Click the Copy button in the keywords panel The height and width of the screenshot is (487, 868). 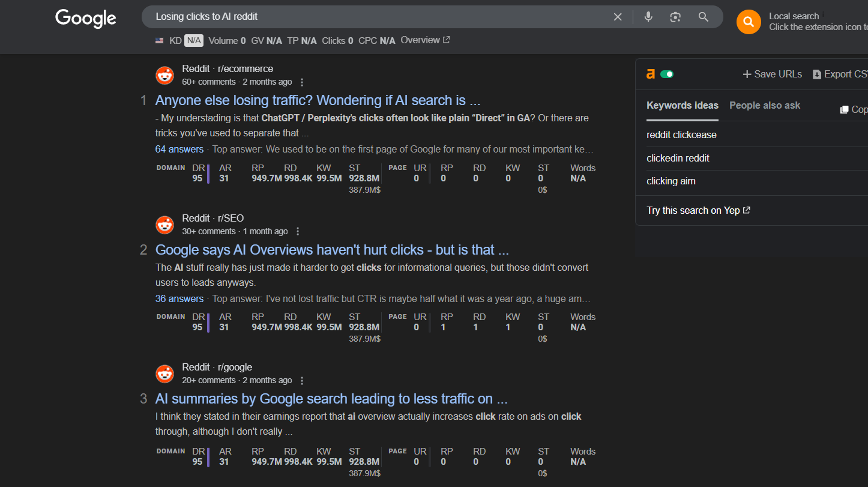(x=854, y=109)
